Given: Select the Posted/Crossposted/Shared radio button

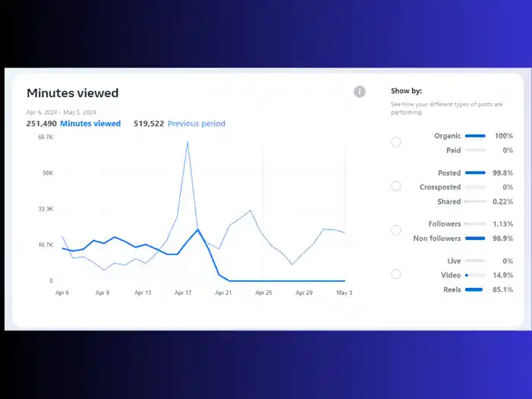Looking at the screenshot, I should [x=396, y=186].
